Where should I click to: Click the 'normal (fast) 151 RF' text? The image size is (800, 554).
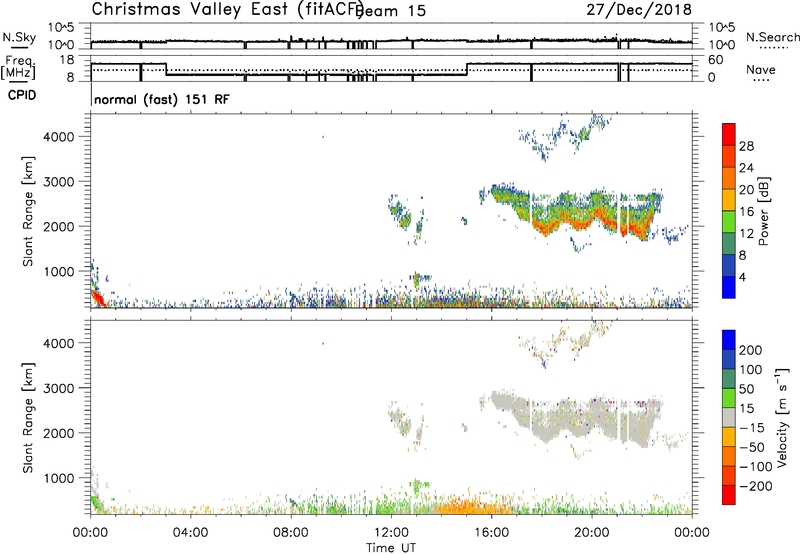[x=162, y=99]
